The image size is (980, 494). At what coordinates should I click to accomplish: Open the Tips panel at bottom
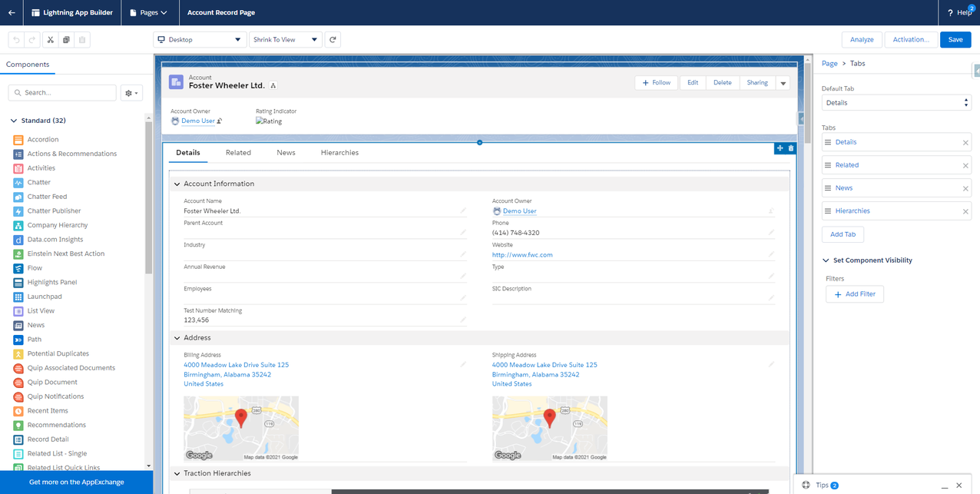point(821,486)
